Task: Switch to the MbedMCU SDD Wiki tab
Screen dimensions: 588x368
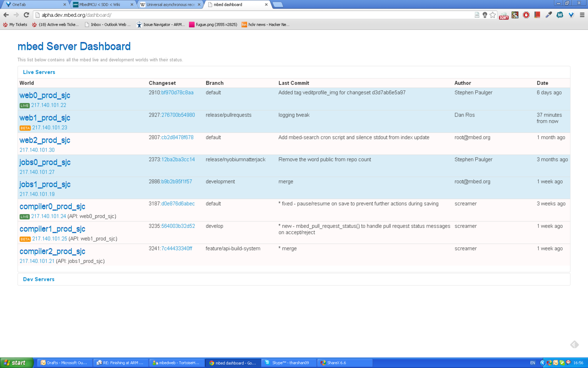Action: point(103,4)
